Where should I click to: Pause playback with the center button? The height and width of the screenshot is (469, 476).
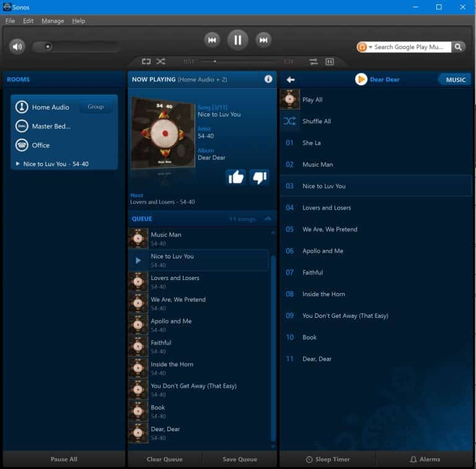(237, 40)
